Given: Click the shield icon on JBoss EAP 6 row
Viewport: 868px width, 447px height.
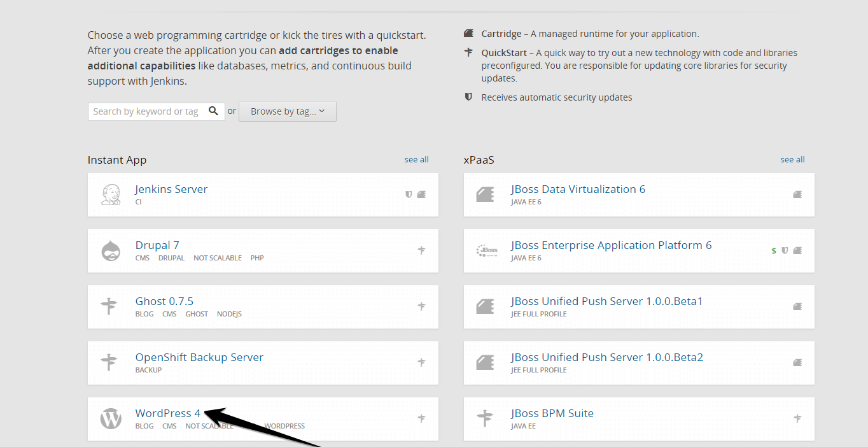Looking at the screenshot, I should pyautogui.click(x=785, y=250).
